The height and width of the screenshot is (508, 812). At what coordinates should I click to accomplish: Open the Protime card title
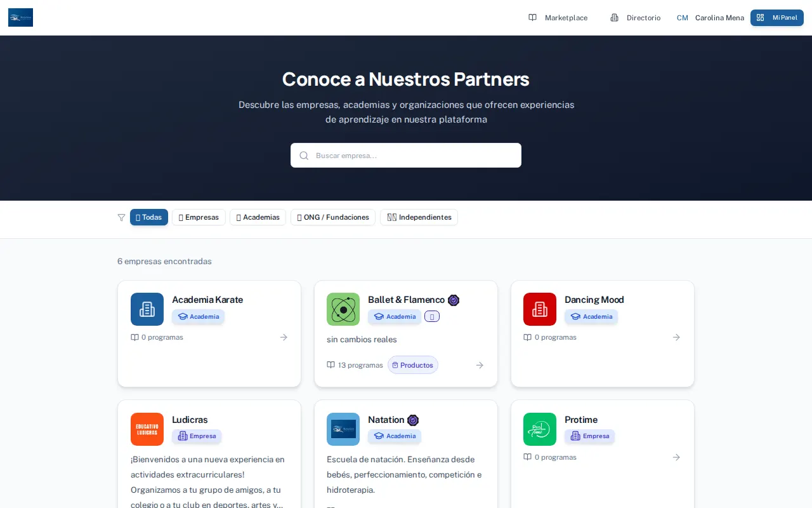[581, 420]
